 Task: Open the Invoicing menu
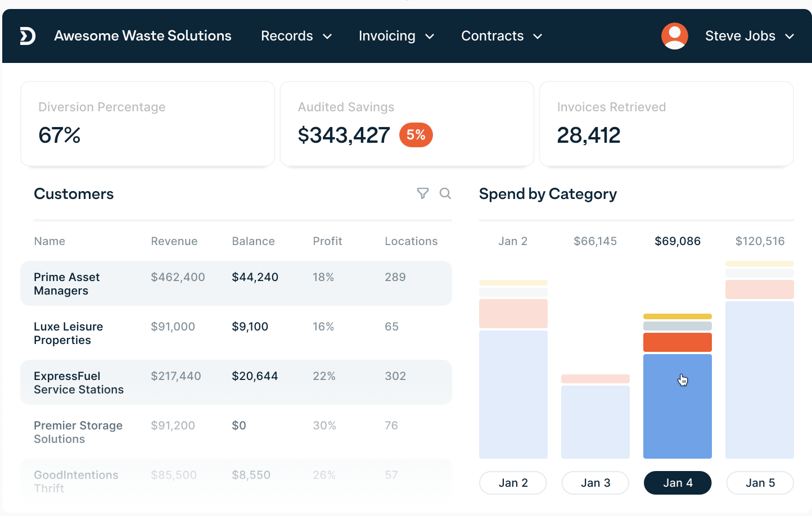click(387, 36)
